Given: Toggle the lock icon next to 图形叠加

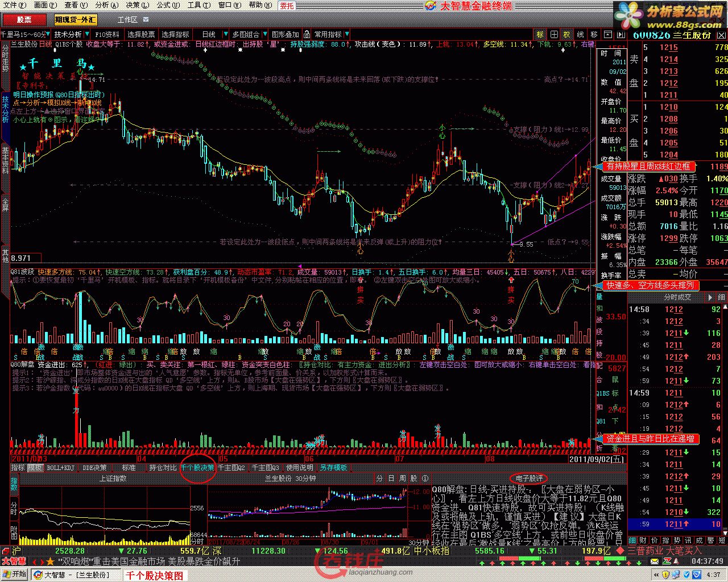Looking at the screenshot, I should (x=306, y=35).
